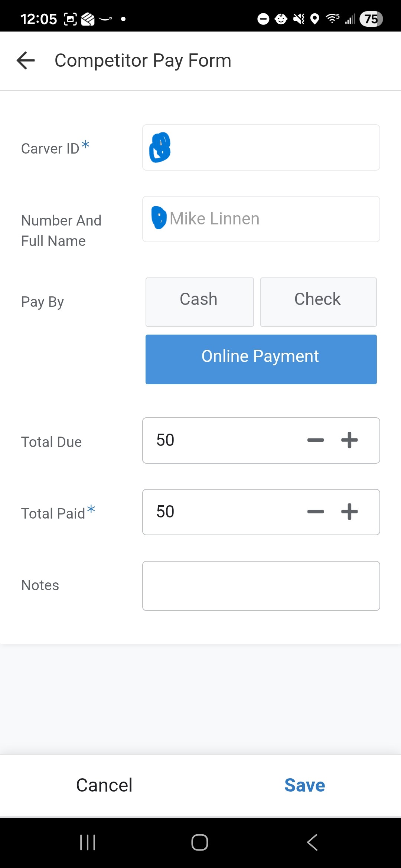
Task: Tap the Notes text area
Action: tap(261, 585)
